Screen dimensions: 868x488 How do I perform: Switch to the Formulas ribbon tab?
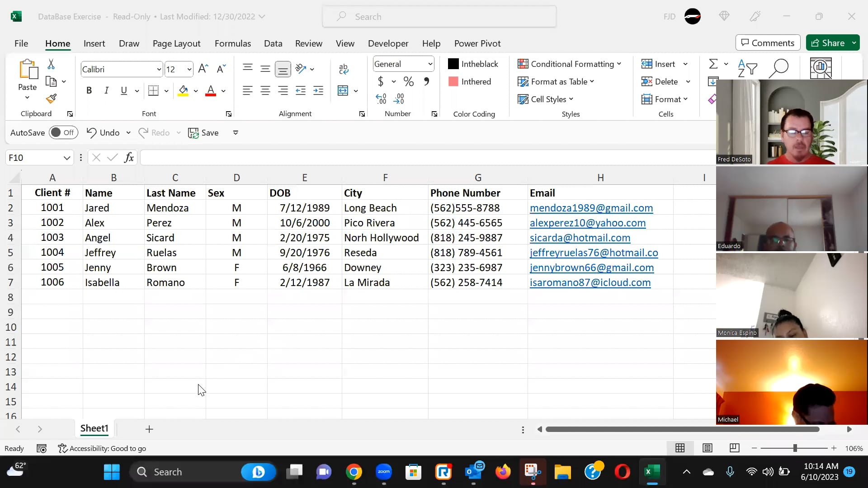pos(232,43)
